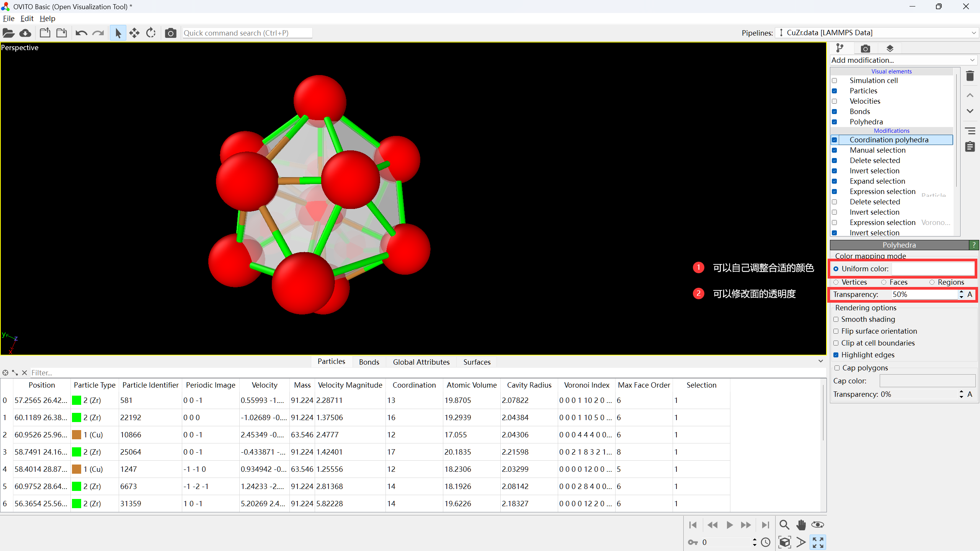The width and height of the screenshot is (980, 551).
Task: Switch to the Global Attributes tab
Action: coord(421,362)
